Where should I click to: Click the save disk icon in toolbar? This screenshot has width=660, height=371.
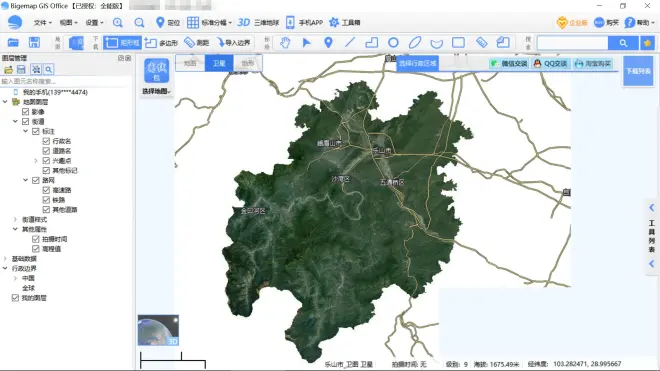(x=34, y=43)
